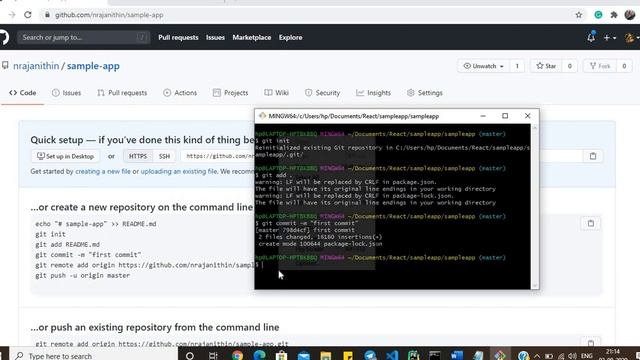Switch to the repository Pull requests tab

(122, 93)
